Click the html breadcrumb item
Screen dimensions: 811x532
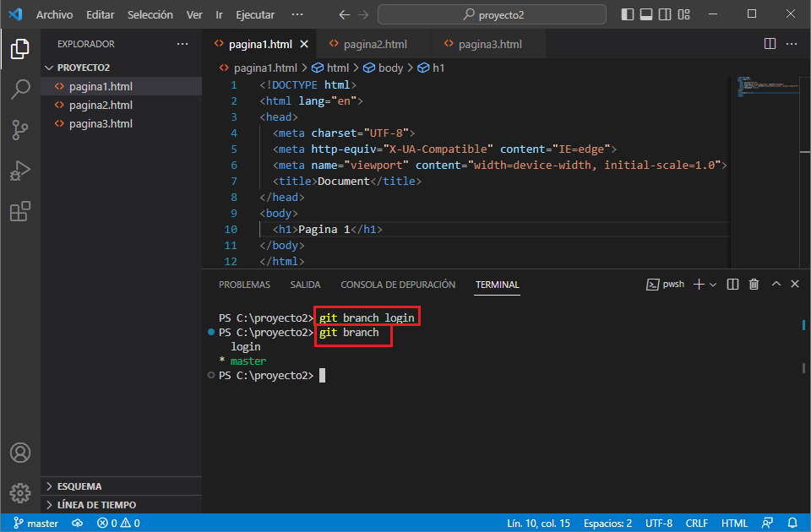[331, 68]
